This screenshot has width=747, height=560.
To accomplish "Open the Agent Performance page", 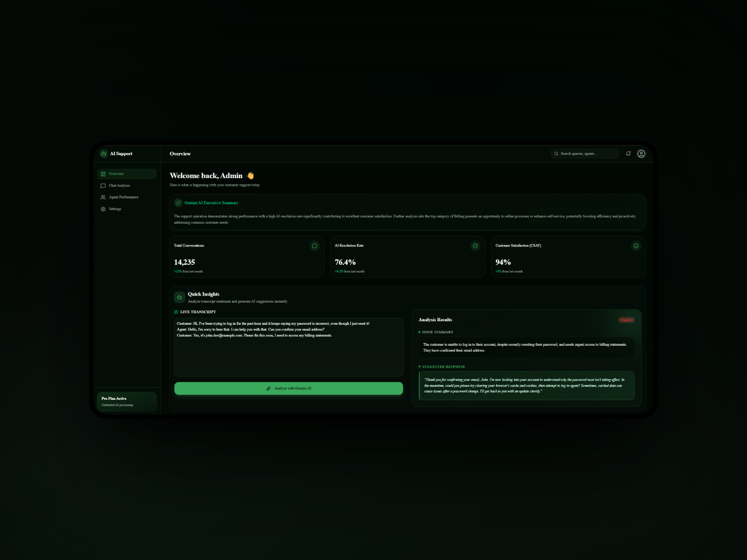I will coord(123,197).
